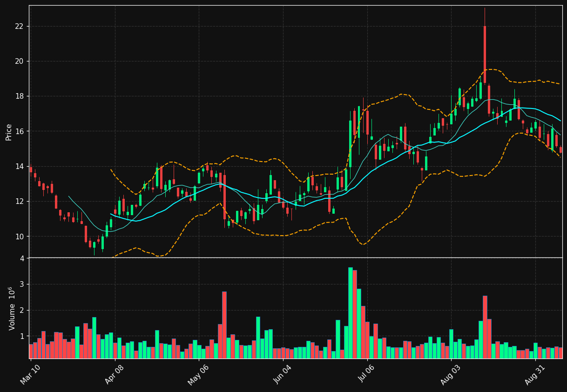The height and width of the screenshot is (392, 567).
Task: Click the volume axis tick labeled 2
Action: (21, 310)
